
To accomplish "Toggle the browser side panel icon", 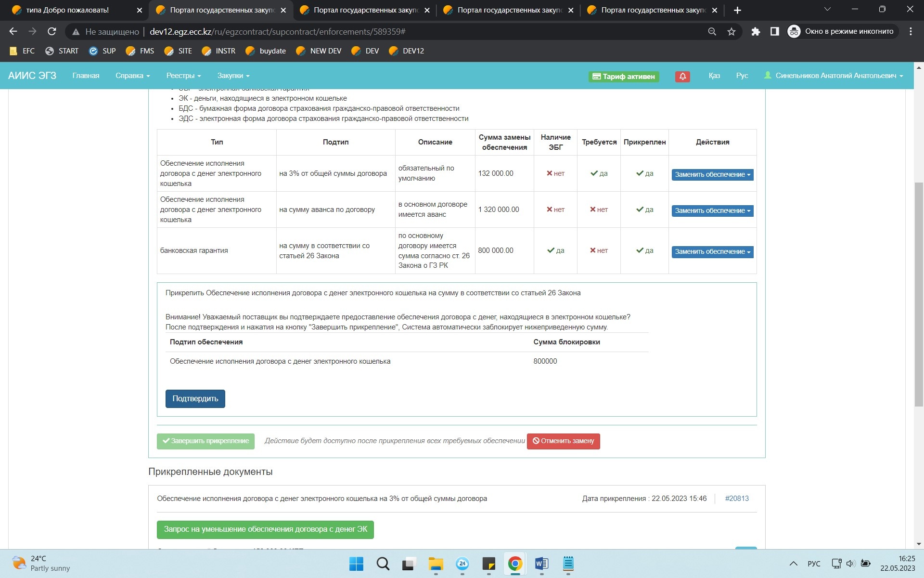I will 774,31.
